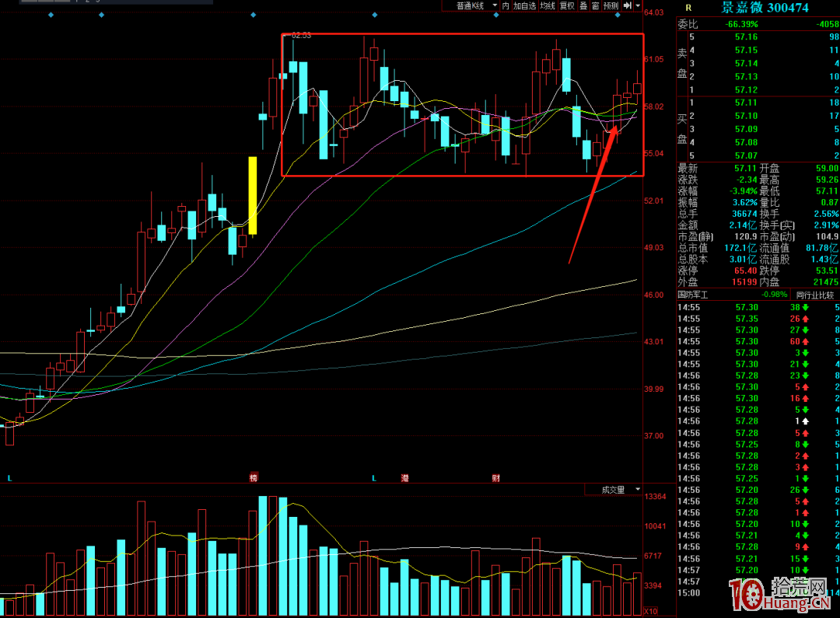The width and height of the screenshot is (840, 618).
Task: Click the 总手 36674 value
Action: tap(744, 214)
